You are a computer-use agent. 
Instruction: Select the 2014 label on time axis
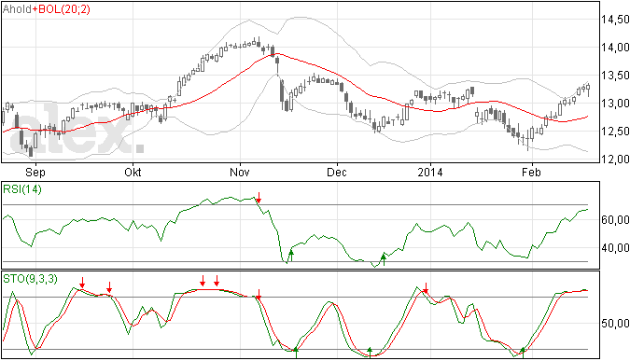[430, 172]
